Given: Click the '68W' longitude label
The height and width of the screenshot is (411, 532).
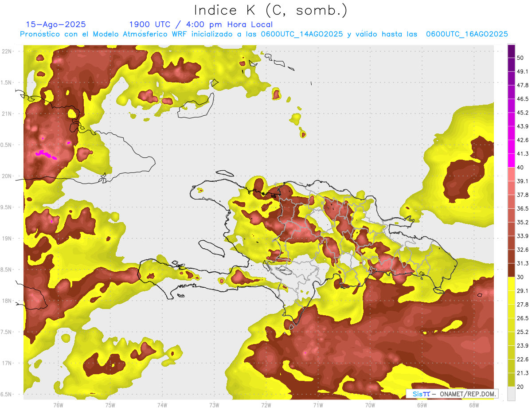Looking at the screenshot, I should point(474,405).
